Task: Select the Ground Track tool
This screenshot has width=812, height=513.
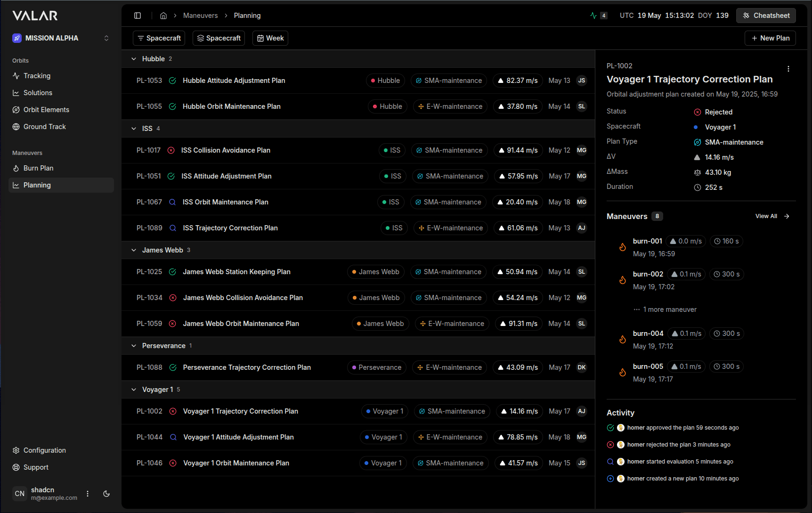Action: click(45, 127)
